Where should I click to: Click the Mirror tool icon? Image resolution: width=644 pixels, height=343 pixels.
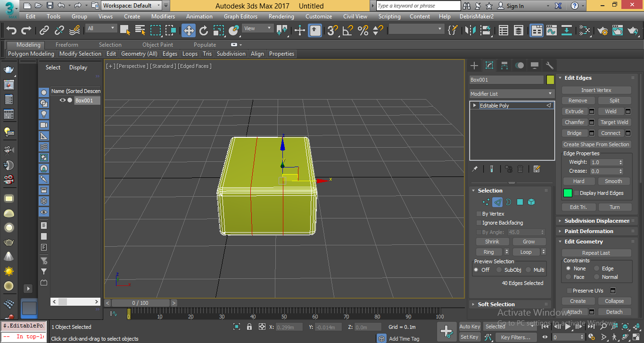point(470,30)
